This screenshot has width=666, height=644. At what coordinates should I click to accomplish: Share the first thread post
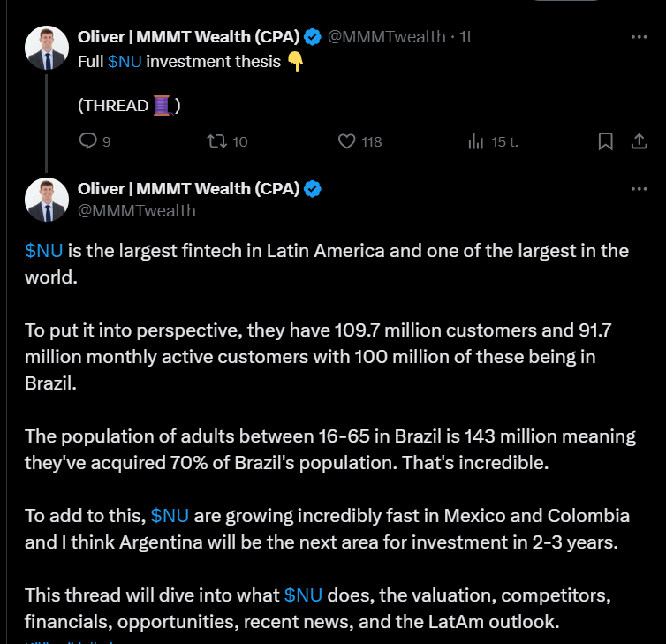pyautogui.click(x=639, y=141)
